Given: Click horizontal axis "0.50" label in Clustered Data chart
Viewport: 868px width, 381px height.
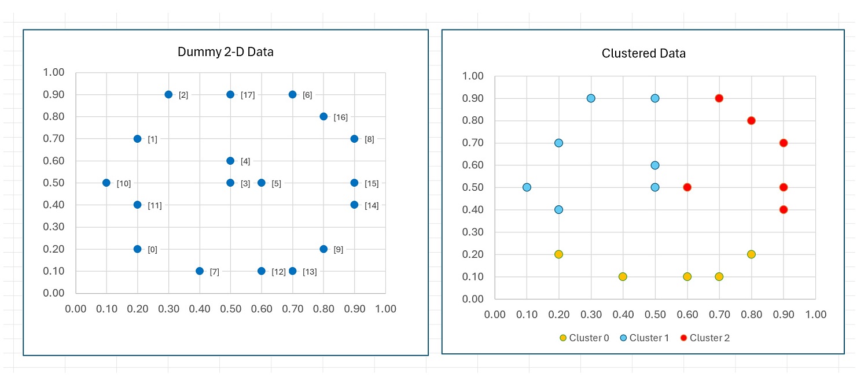Looking at the screenshot, I should pyautogui.click(x=655, y=315).
